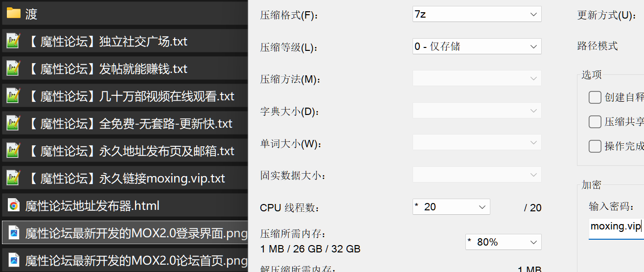Check the 操作完成 checkbox option
The width and height of the screenshot is (644, 272).
(x=595, y=146)
